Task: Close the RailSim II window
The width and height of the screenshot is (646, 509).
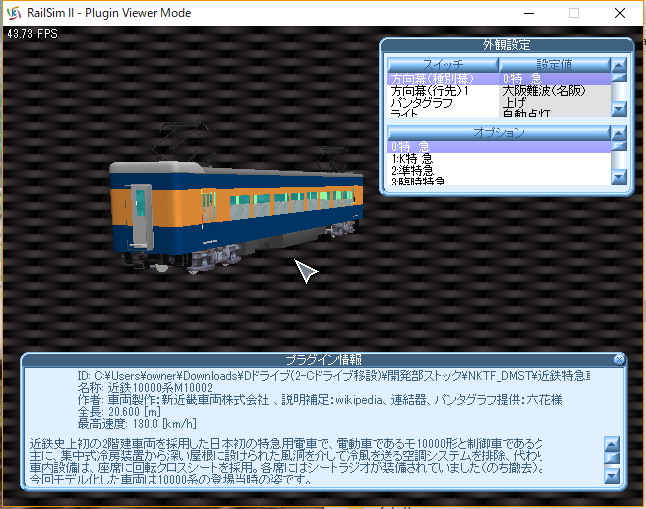Action: pyautogui.click(x=620, y=13)
